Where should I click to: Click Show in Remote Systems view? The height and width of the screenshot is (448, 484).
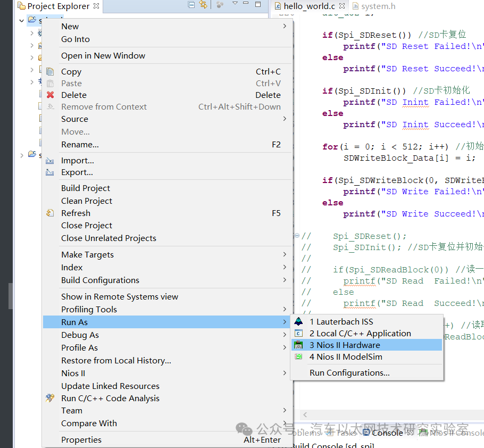167,296
